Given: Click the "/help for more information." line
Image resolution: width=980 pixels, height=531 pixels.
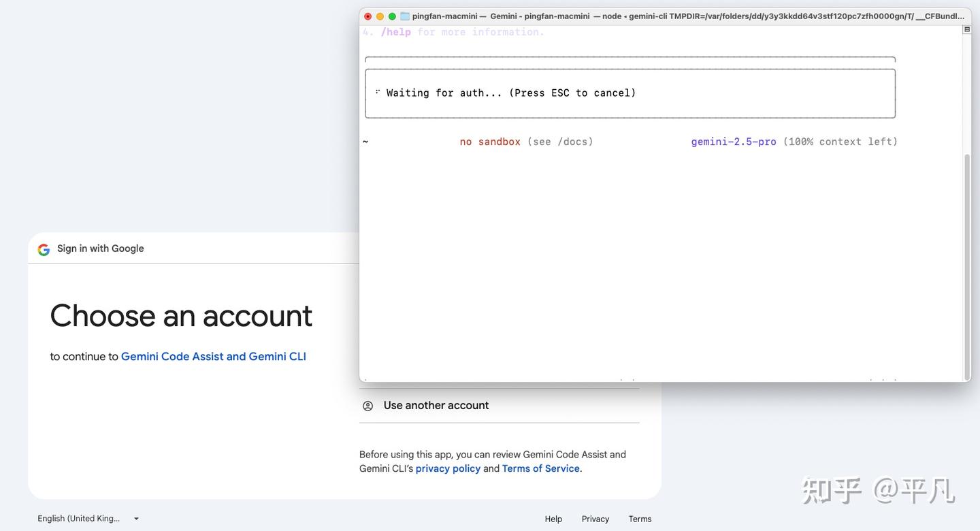Looking at the screenshot, I should tap(463, 32).
